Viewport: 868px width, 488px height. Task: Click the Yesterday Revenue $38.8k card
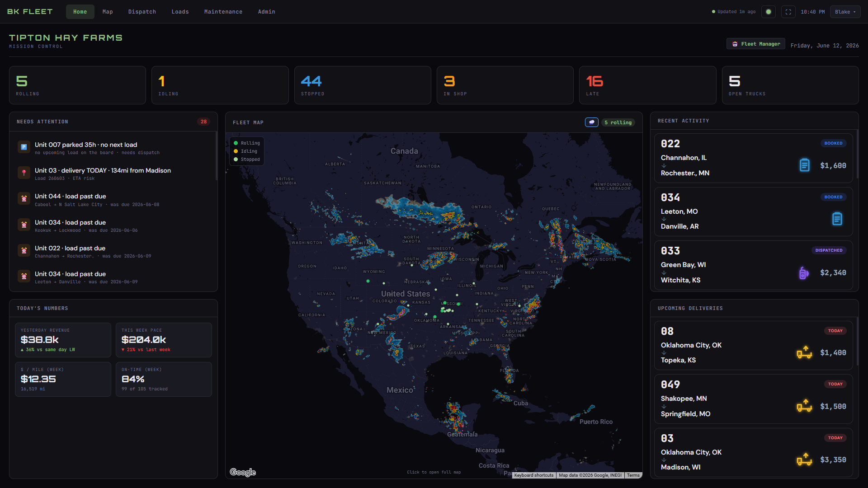pos(63,340)
